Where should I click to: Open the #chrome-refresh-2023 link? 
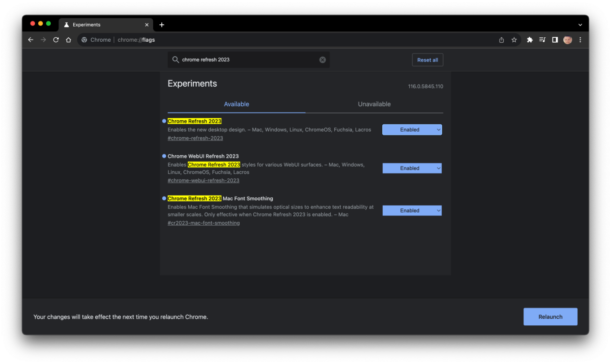195,138
